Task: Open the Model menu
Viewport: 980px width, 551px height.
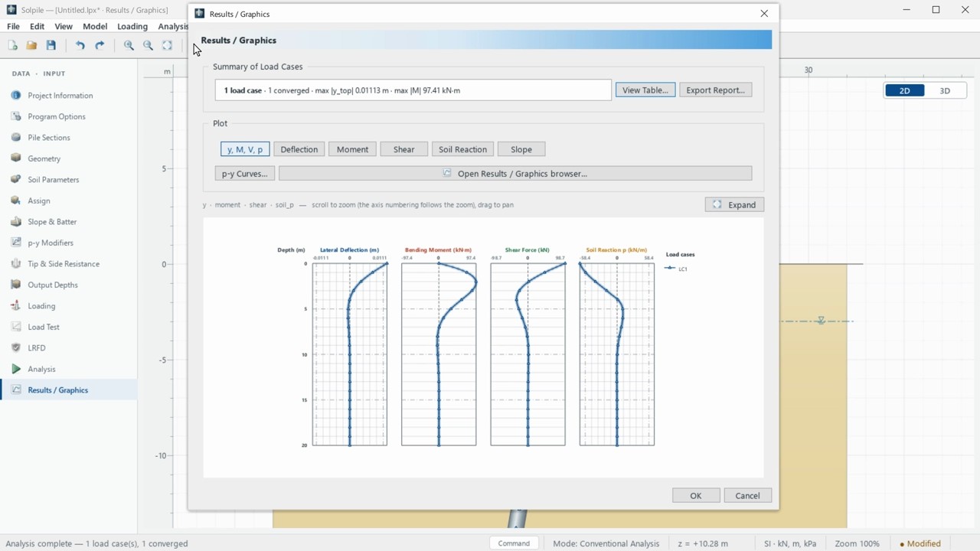Action: pos(95,26)
